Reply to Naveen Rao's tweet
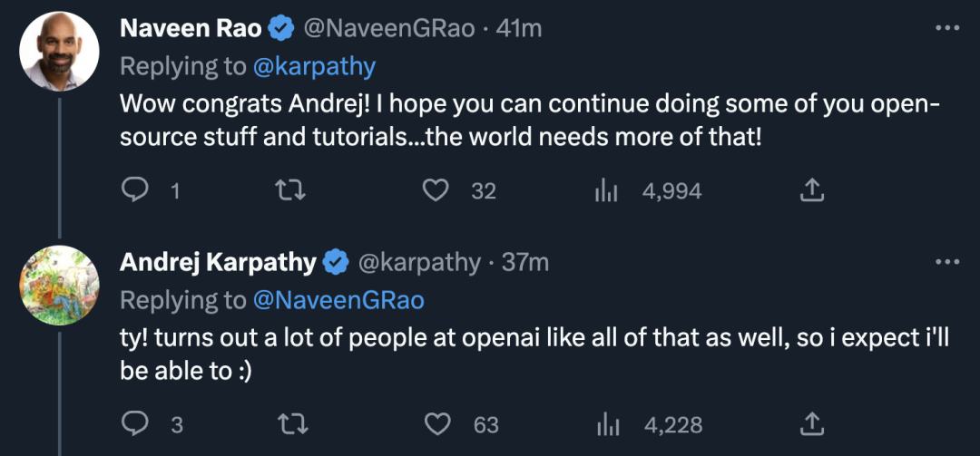 135,189
